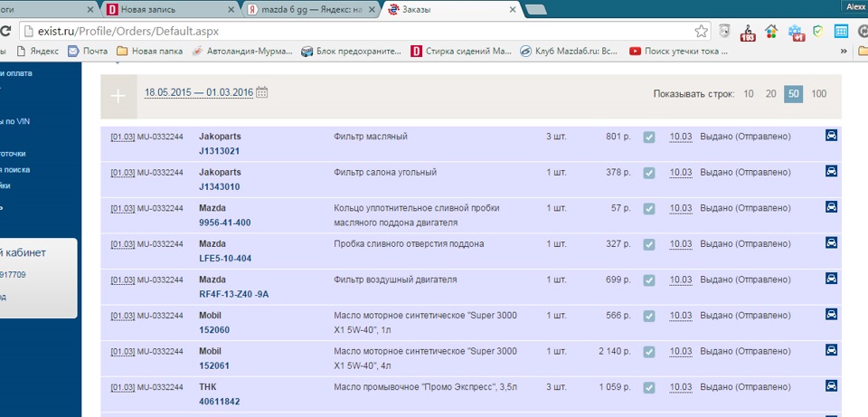This screenshot has height=417, width=868.
Task: Open the Почта bookmark
Action: [88, 51]
